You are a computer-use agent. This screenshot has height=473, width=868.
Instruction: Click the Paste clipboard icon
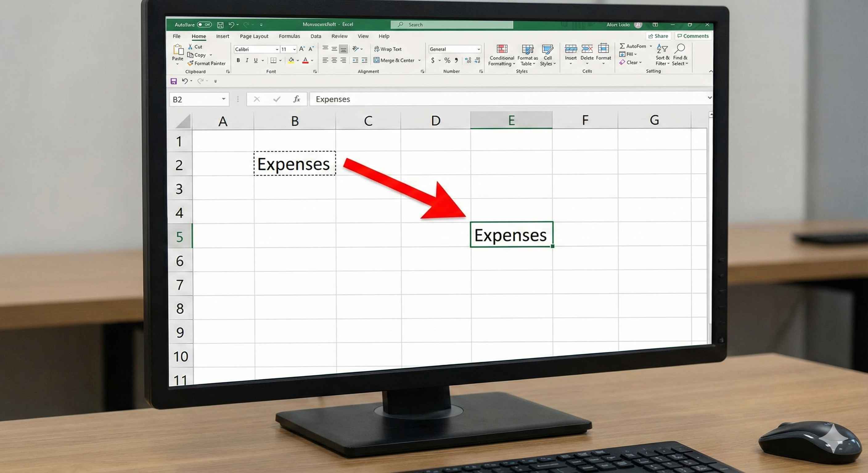(x=178, y=50)
